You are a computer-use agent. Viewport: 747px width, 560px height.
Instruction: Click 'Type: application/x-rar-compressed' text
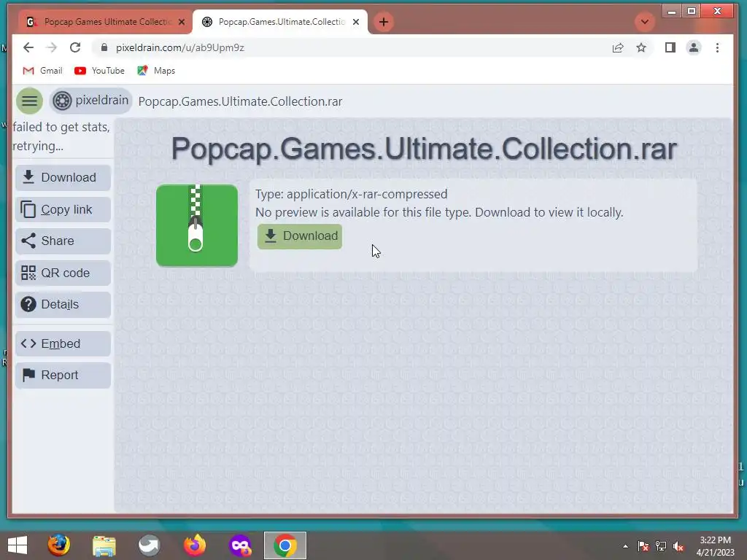pos(351,194)
